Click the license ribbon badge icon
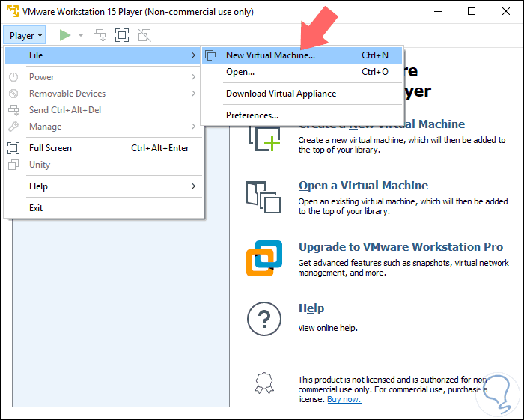Screen dimensions: 524x420 pos(264,383)
